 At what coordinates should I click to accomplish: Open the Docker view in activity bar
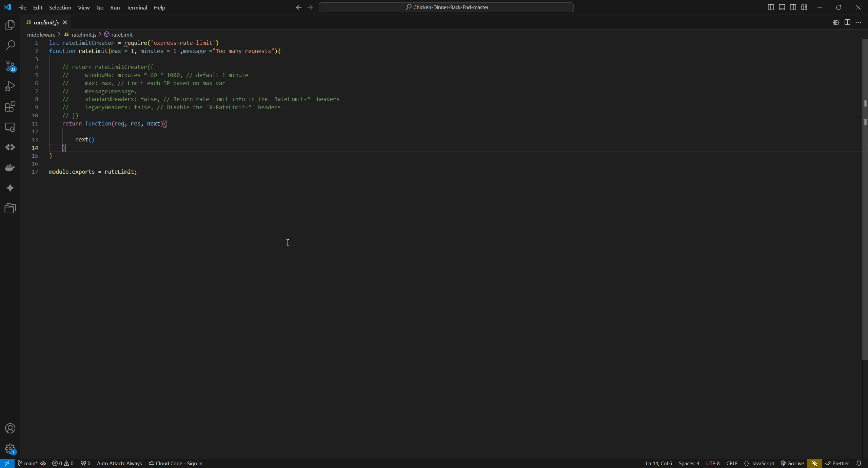pyautogui.click(x=10, y=168)
